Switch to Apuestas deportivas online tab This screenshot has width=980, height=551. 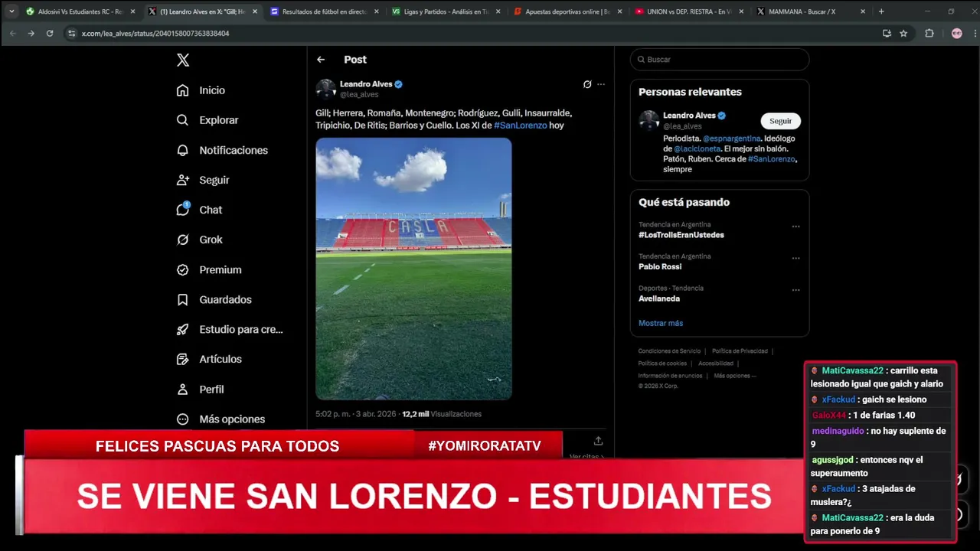[567, 11]
